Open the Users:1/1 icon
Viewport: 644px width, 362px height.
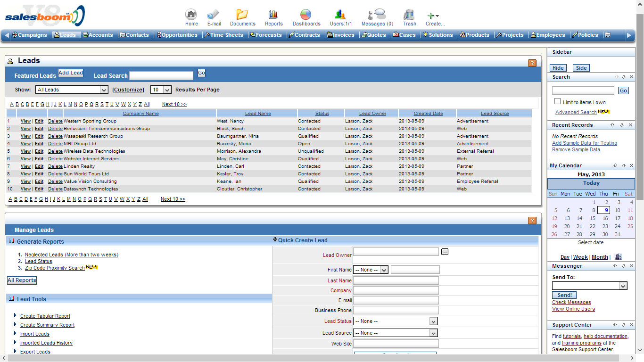click(340, 14)
